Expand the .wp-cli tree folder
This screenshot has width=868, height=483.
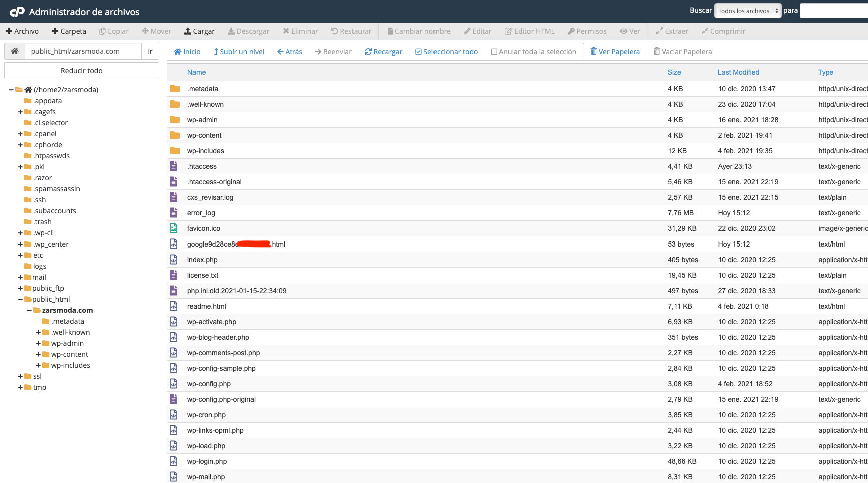[21, 233]
